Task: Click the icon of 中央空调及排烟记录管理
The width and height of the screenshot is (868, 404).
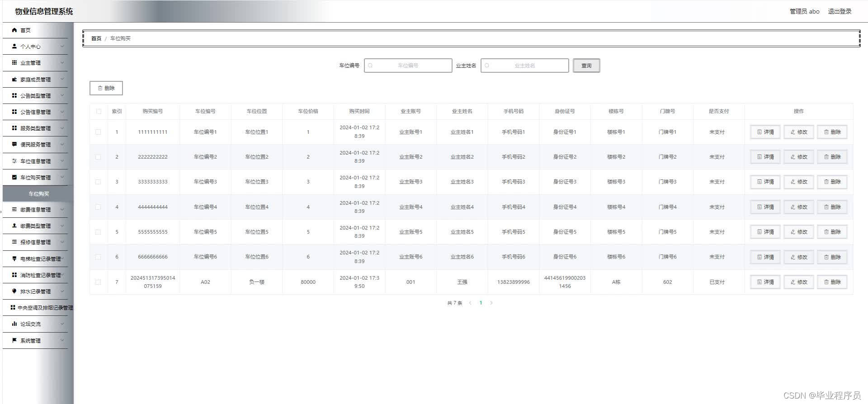Action: pyautogui.click(x=13, y=308)
